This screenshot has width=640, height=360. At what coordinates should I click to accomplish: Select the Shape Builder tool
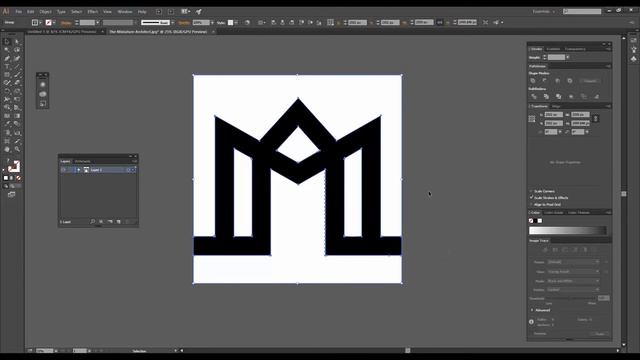click(x=7, y=108)
